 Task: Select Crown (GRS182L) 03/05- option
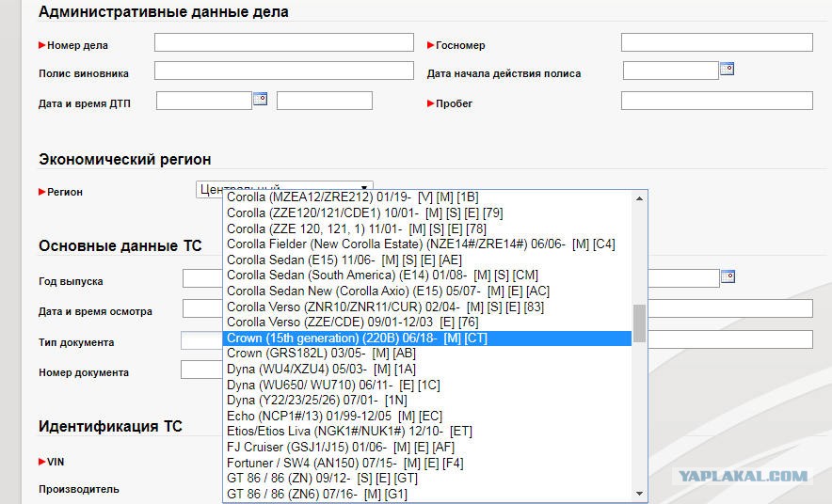pyautogui.click(x=427, y=354)
